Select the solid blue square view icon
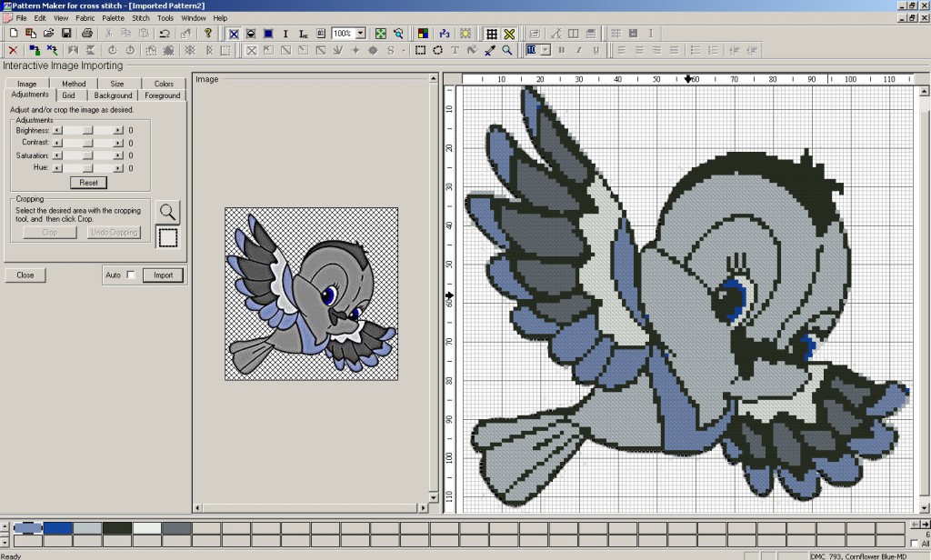 pos(268,34)
